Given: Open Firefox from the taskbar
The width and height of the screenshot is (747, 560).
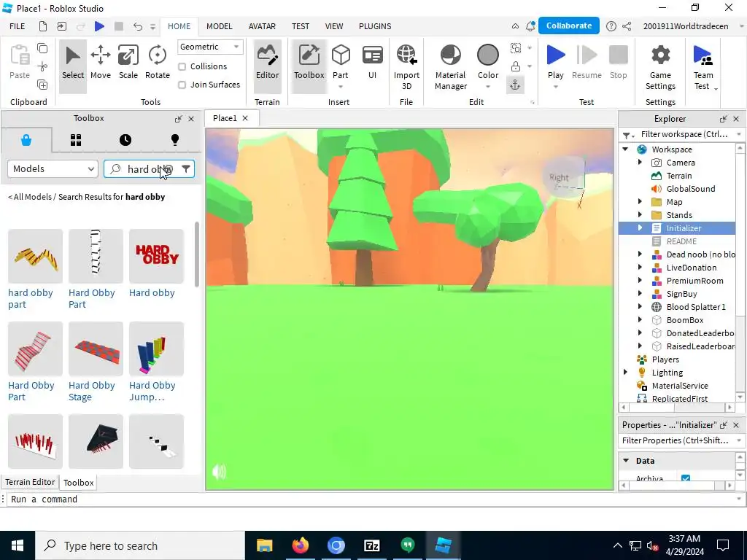Looking at the screenshot, I should tap(300, 545).
